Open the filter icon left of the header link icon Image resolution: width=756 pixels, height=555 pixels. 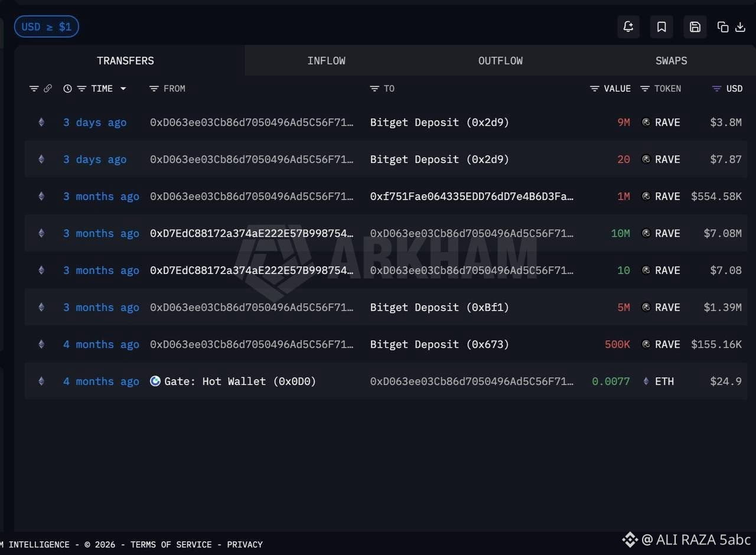34,89
